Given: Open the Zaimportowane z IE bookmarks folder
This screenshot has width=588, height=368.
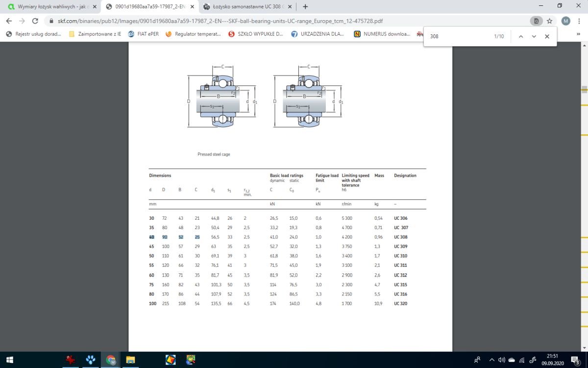Looking at the screenshot, I should click(x=95, y=34).
